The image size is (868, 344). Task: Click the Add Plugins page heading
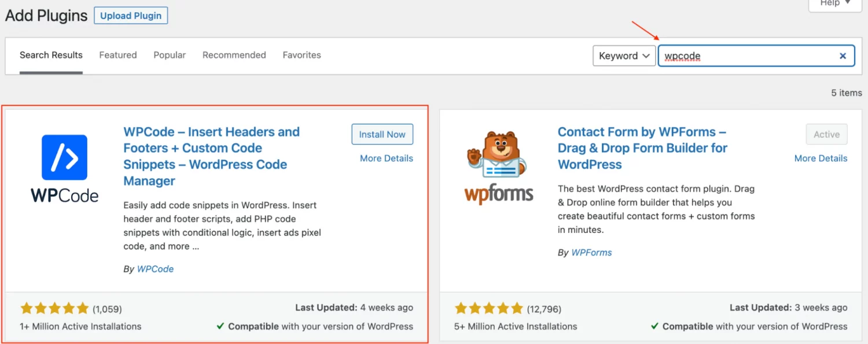[x=46, y=16]
